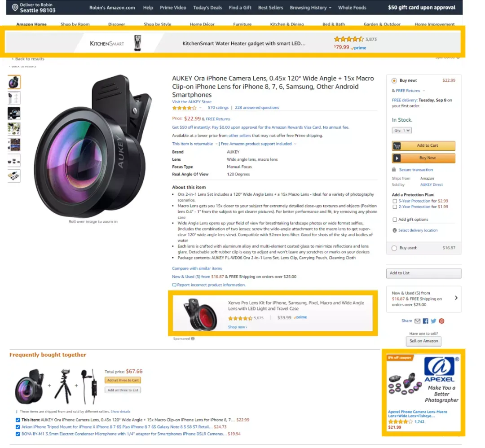The image size is (485, 448).
Task: Go to Kitchen & Dining category
Action: point(287,24)
